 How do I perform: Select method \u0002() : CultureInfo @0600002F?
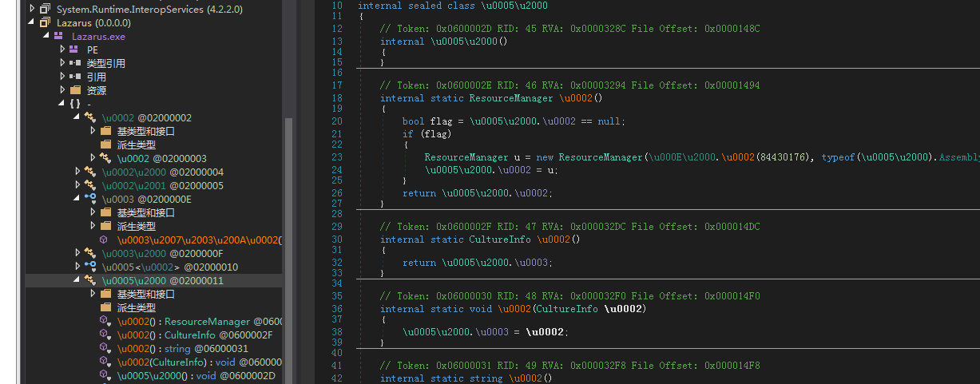(x=195, y=335)
